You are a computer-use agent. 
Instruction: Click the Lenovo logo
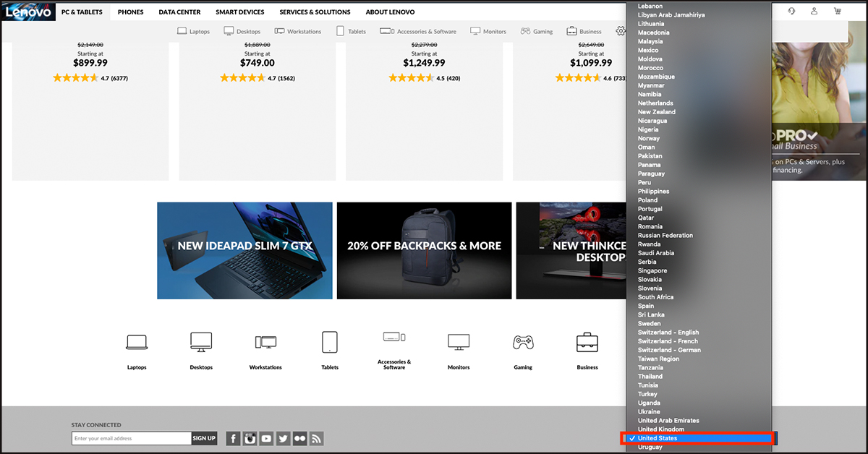tap(28, 12)
